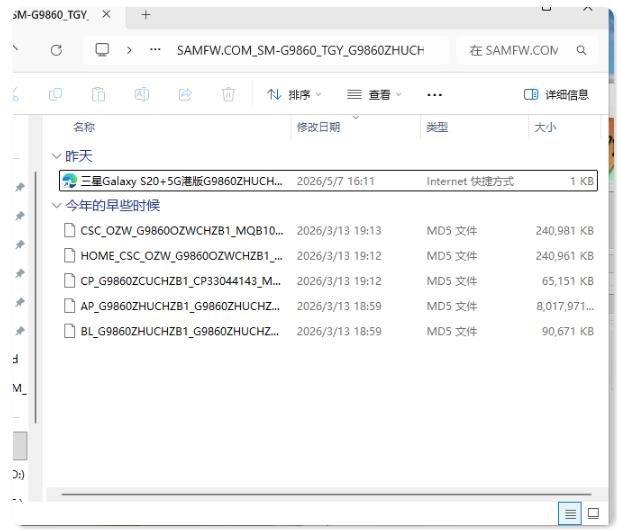Open the hidden path ellipsis in address bar
617x530 pixels.
pos(155,50)
